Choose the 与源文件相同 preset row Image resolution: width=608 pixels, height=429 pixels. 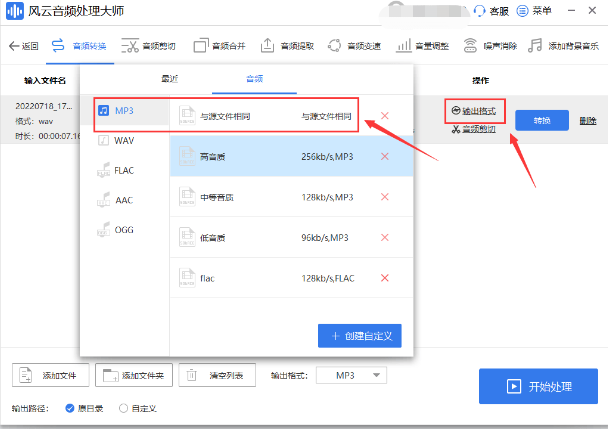pos(291,116)
